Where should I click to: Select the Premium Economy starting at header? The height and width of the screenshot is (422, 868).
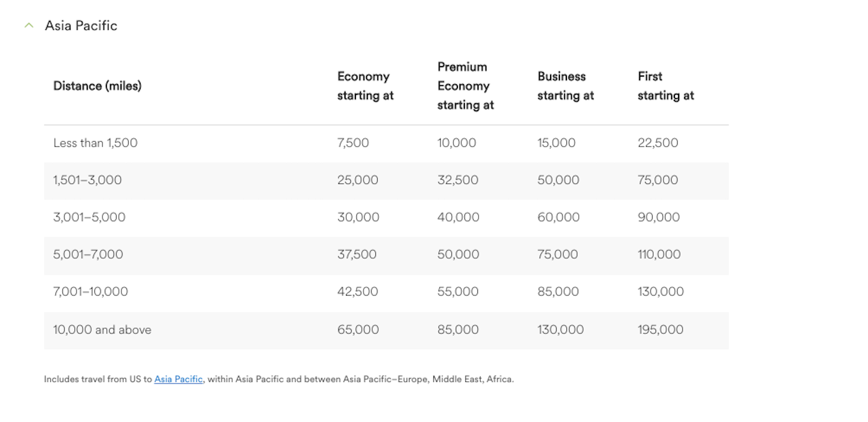[465, 86]
